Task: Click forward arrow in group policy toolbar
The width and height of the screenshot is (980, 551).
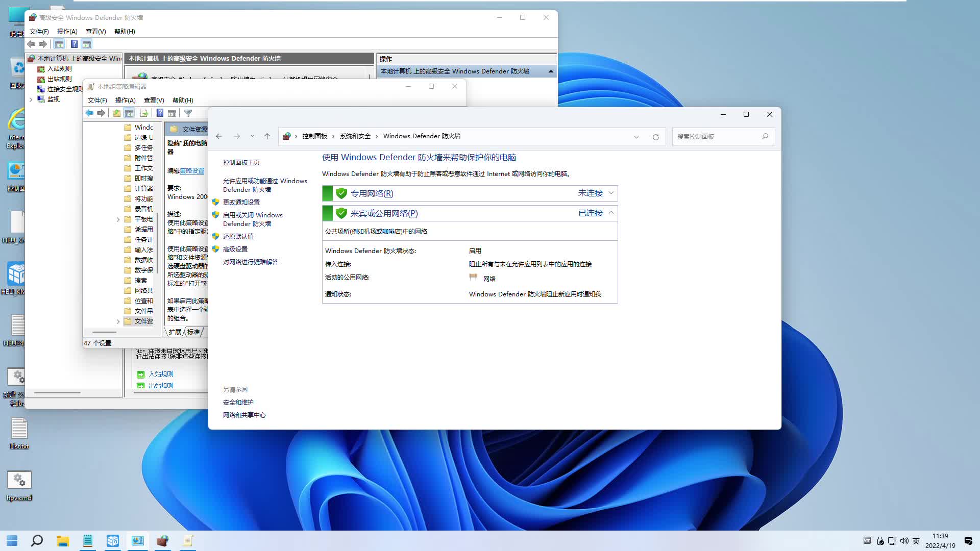Action: coord(101,113)
